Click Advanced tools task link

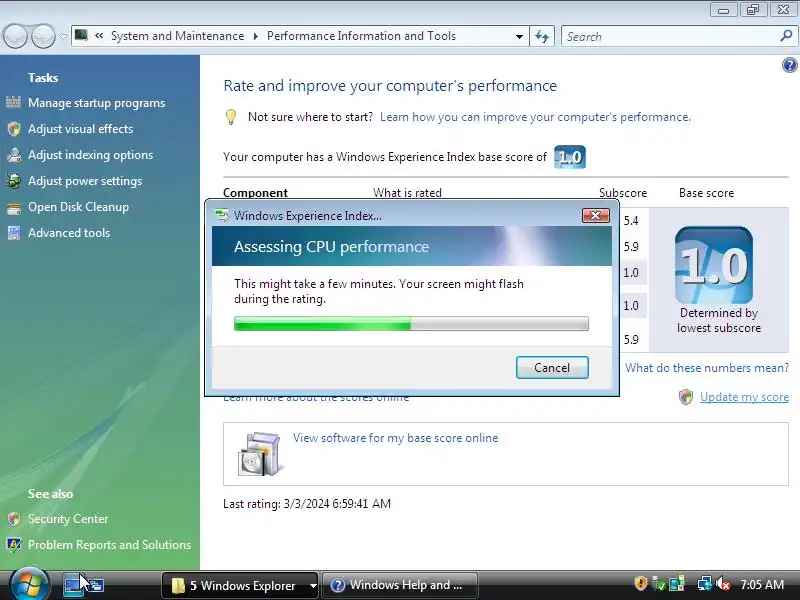pyautogui.click(x=69, y=233)
